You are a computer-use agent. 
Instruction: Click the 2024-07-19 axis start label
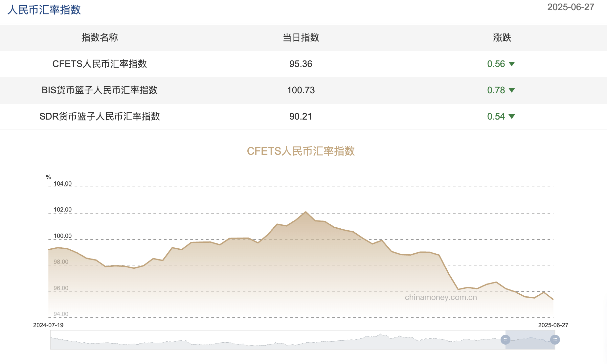[x=48, y=325]
